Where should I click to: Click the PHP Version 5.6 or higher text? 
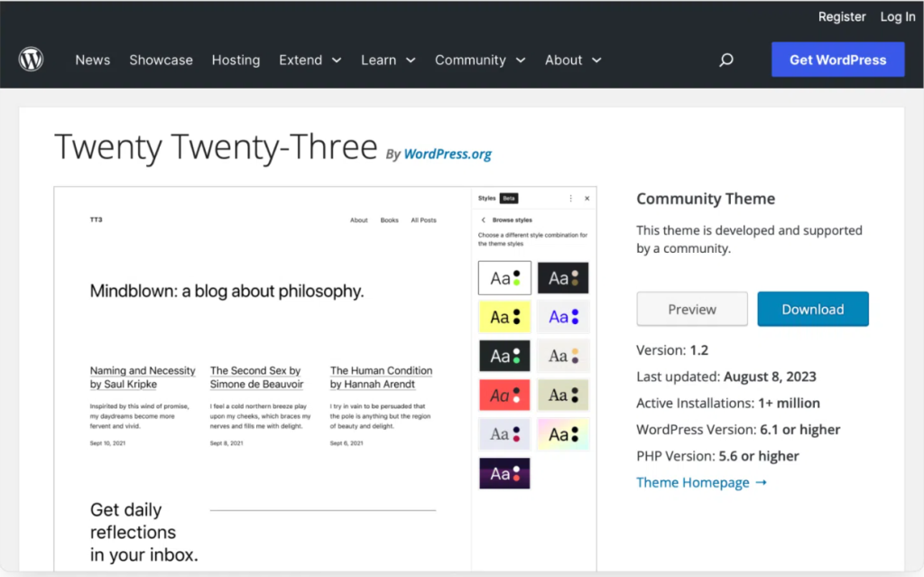pyautogui.click(x=717, y=457)
